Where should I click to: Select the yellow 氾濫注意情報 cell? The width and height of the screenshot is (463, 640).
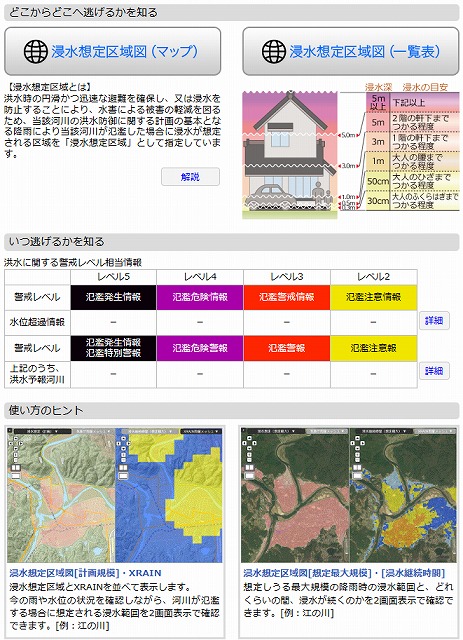pos(374,297)
